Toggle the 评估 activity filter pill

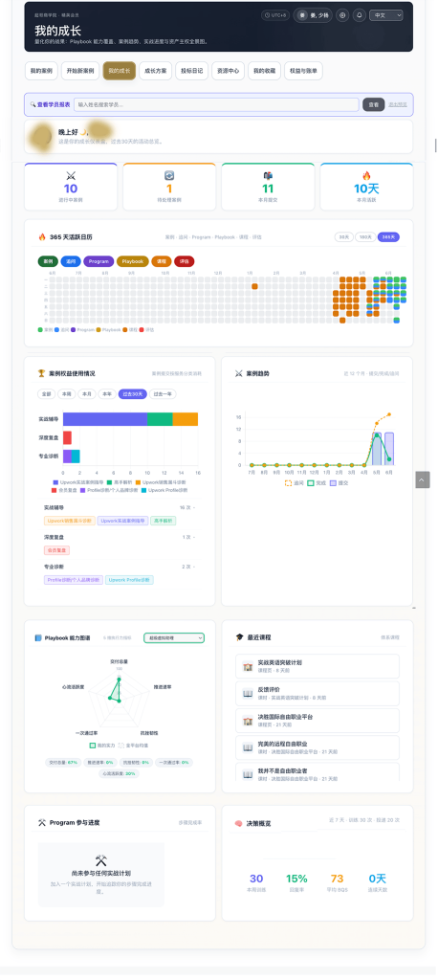click(184, 261)
